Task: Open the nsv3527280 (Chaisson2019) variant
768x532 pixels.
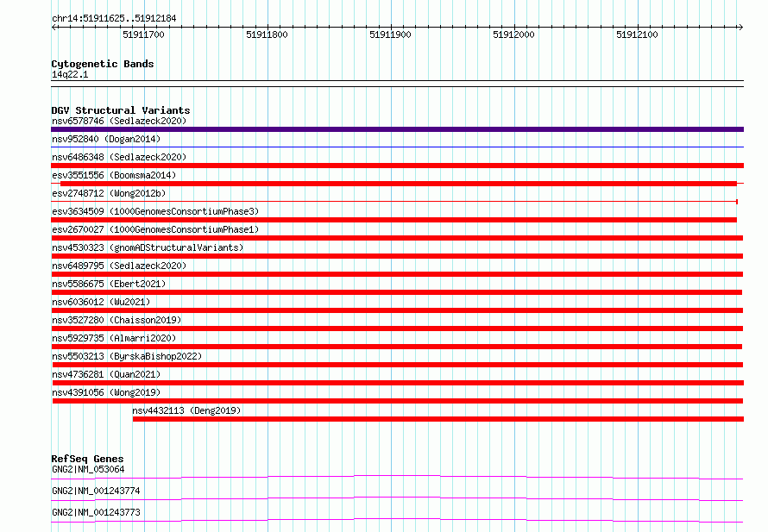Action: [x=116, y=320]
